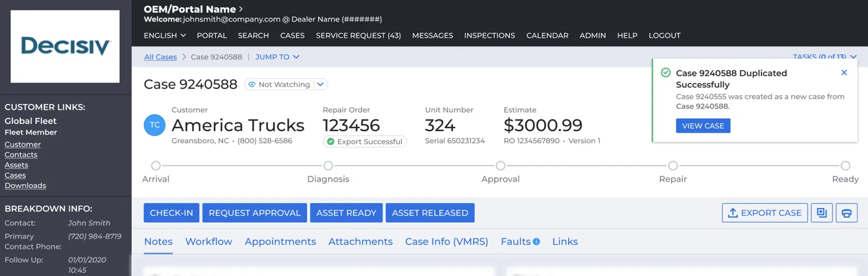Expand the JUMP TO dropdown
Viewport: 868px width, 276px height.
(x=277, y=57)
